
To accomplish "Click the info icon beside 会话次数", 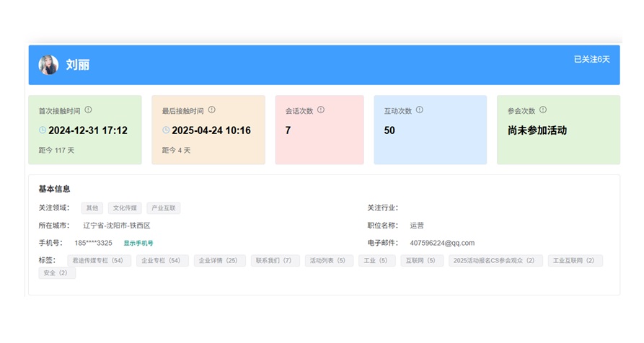I will coord(321,110).
